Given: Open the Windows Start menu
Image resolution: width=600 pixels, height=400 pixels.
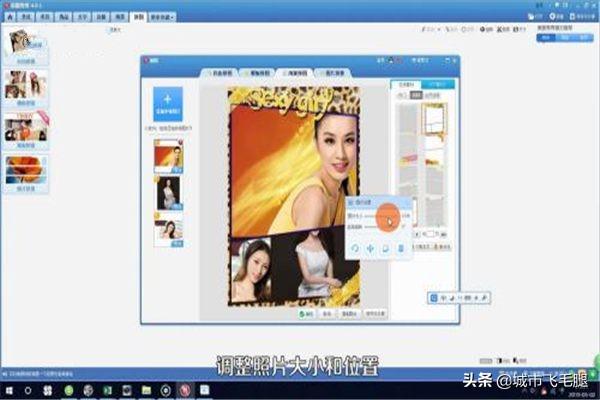Looking at the screenshot, I should (7, 386).
